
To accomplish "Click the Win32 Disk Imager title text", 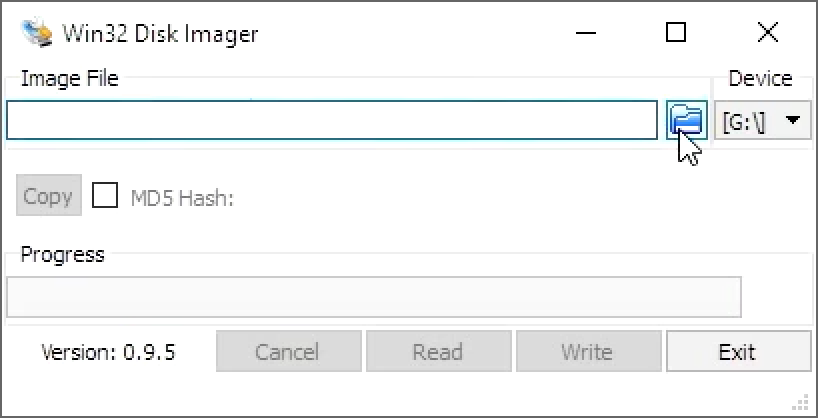I will tap(160, 34).
